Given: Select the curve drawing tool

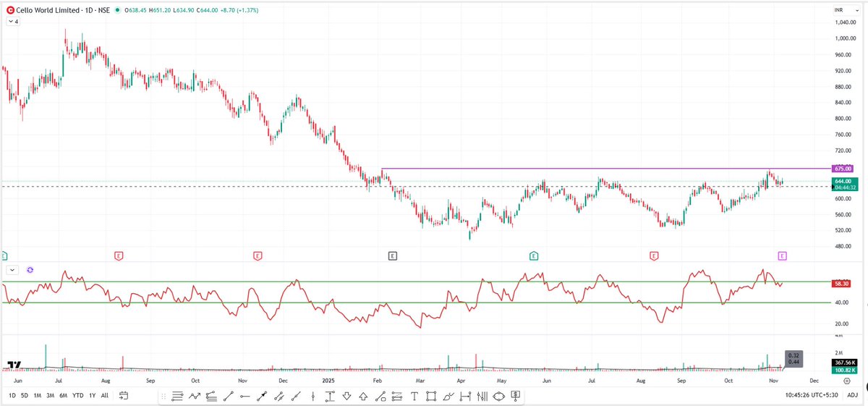Looking at the screenshot, I should click(380, 396).
